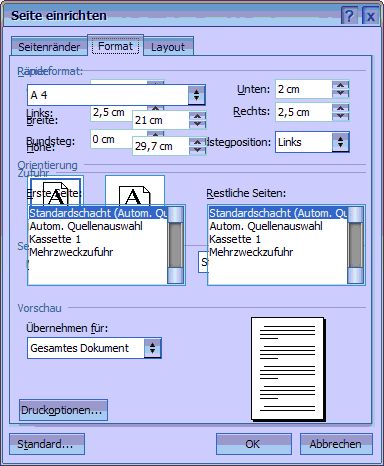Increase the Höhe value with up arrow
The width and height of the screenshot is (384, 466).
pos(198,142)
